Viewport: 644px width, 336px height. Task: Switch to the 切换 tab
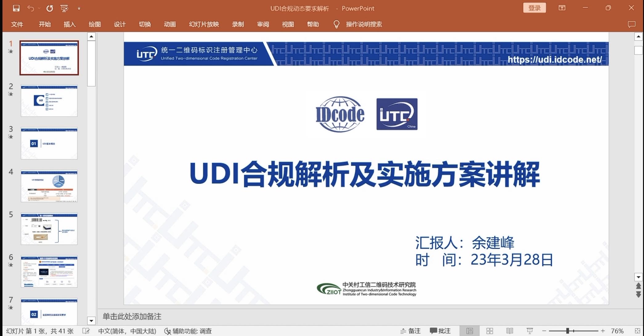[145, 24]
